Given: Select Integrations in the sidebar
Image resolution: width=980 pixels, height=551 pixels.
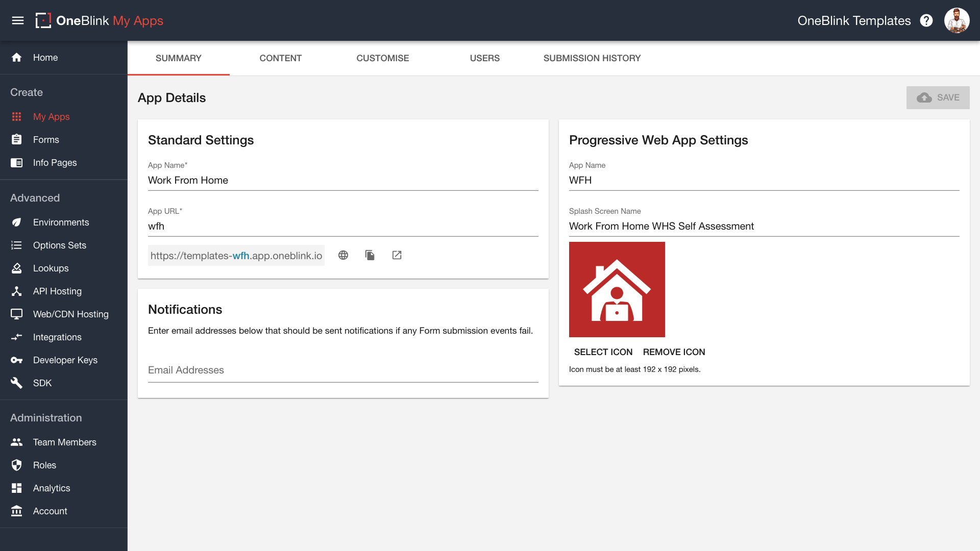Looking at the screenshot, I should coord(57,337).
